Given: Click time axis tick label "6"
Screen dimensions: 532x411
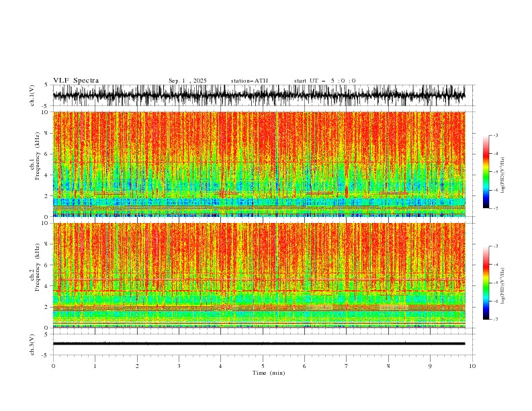Looking at the screenshot, I should pos(304,366).
